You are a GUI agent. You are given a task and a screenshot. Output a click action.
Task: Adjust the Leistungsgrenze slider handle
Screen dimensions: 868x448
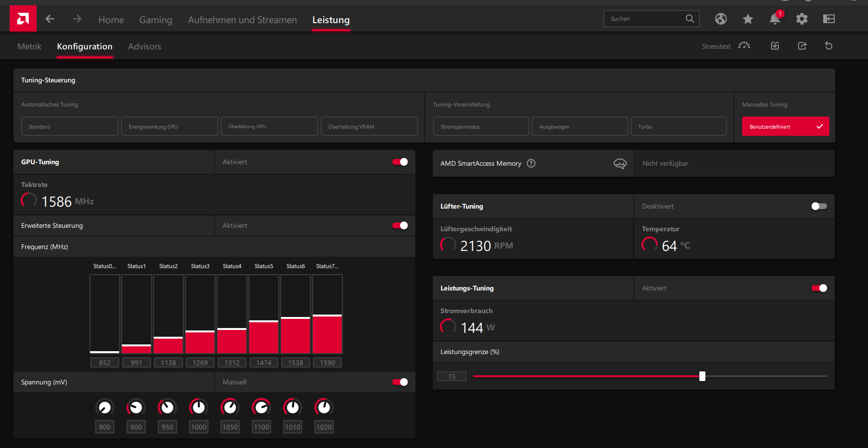pos(702,376)
